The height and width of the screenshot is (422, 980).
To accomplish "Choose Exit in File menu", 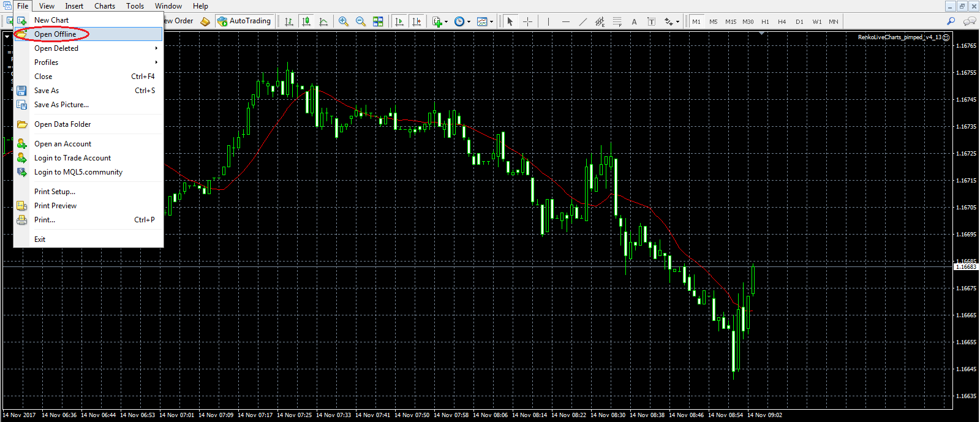I will tap(88, 239).
